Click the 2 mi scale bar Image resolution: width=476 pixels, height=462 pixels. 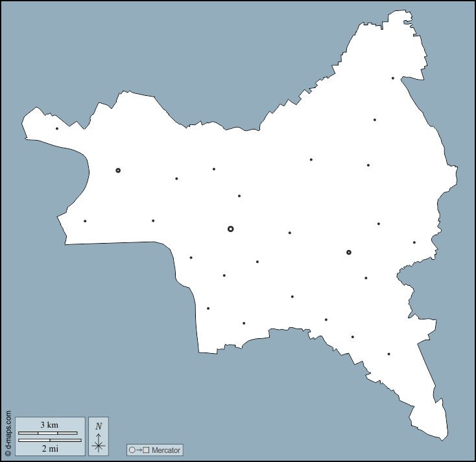tap(50, 440)
